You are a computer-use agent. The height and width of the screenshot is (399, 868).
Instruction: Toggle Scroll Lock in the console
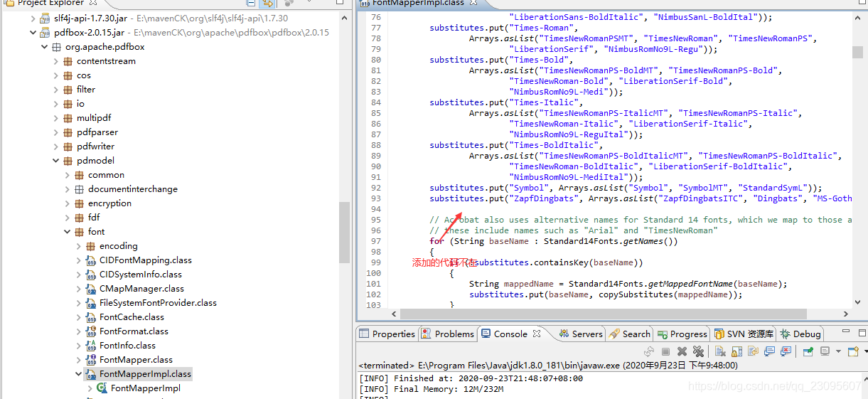(x=736, y=351)
